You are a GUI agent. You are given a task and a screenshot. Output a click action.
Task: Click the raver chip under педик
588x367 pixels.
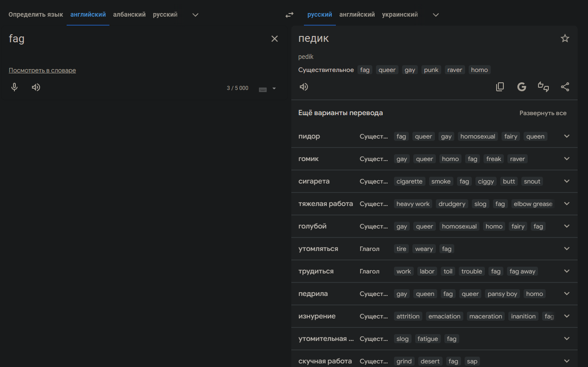[455, 70]
